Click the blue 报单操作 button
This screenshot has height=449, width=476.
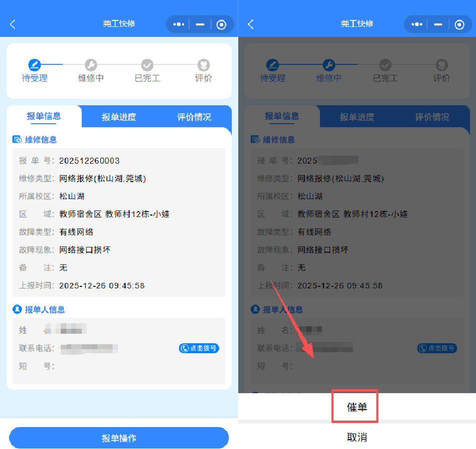pyautogui.click(x=119, y=438)
